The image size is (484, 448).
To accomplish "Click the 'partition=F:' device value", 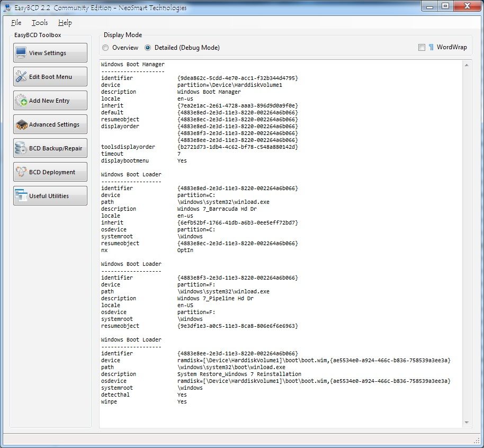I will tap(196, 285).
